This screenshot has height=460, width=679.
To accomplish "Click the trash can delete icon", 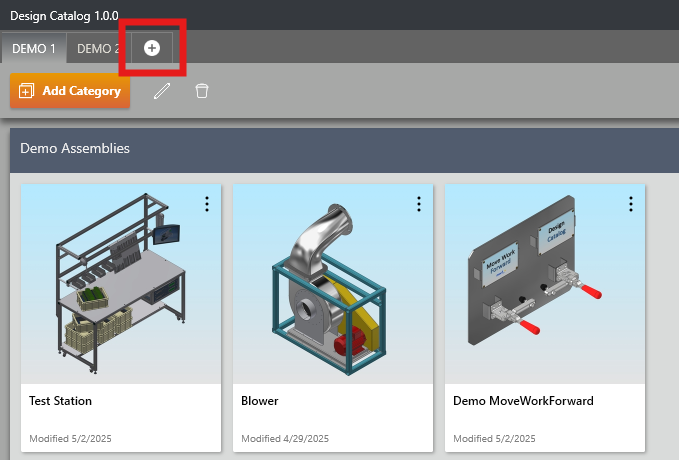I will click(x=202, y=91).
